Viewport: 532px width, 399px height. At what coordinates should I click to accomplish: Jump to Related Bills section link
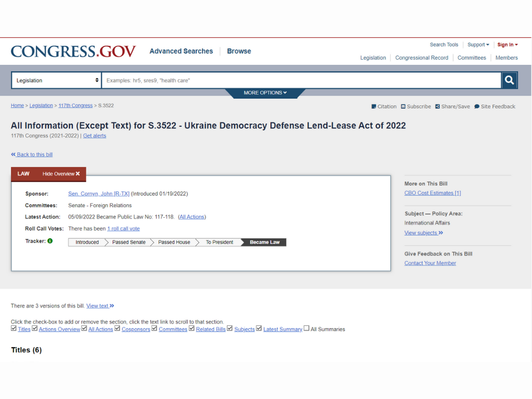tap(211, 329)
